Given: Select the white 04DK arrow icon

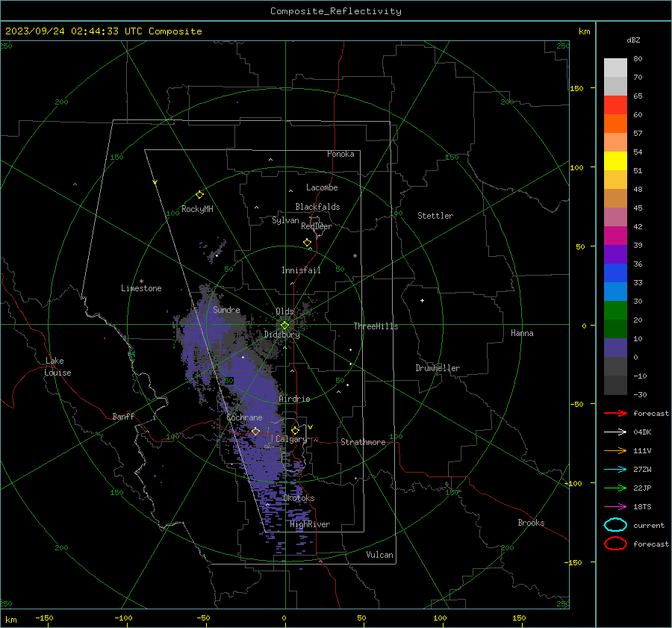Looking at the screenshot, I should click(615, 432).
